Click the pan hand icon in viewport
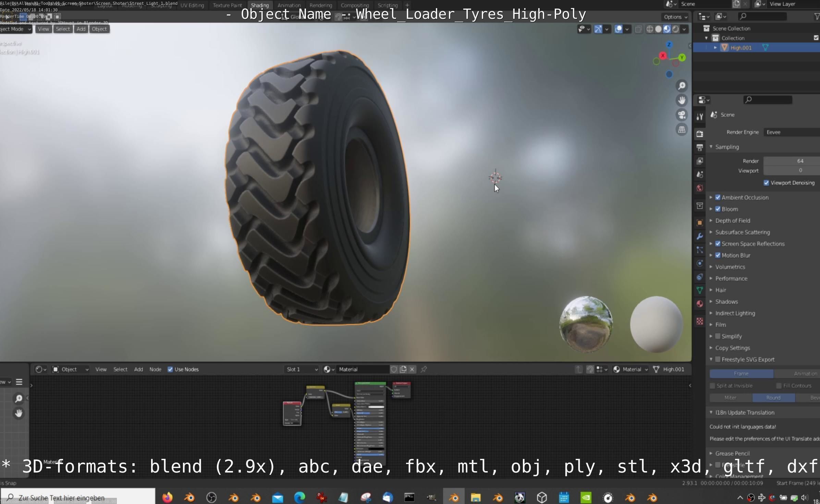 click(682, 100)
